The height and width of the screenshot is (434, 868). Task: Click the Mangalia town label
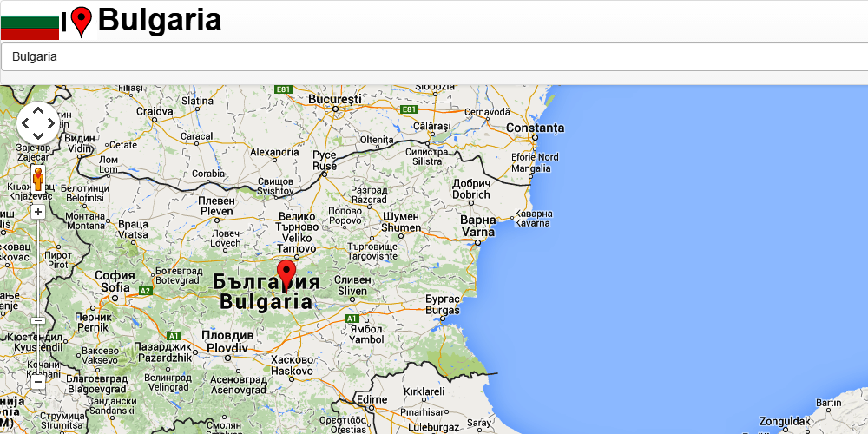[x=531, y=168]
